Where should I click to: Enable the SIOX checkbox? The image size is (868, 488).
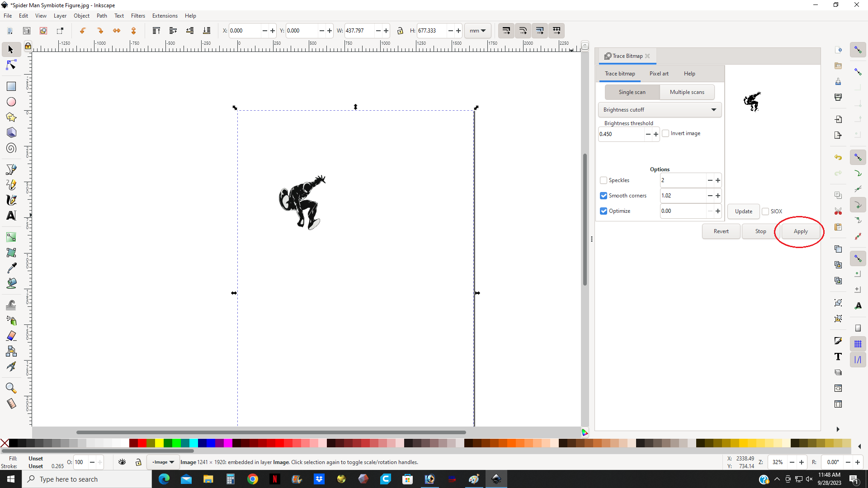tap(765, 211)
